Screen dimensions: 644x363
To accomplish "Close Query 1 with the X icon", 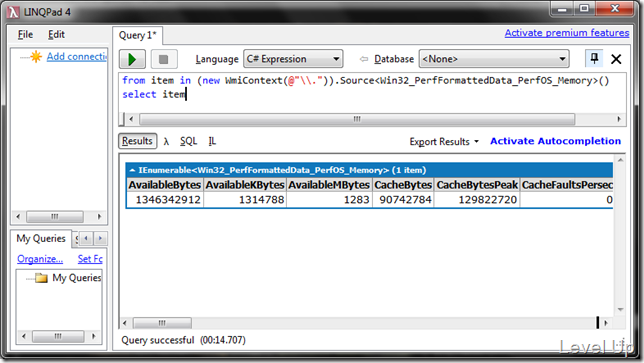I will 616,59.
